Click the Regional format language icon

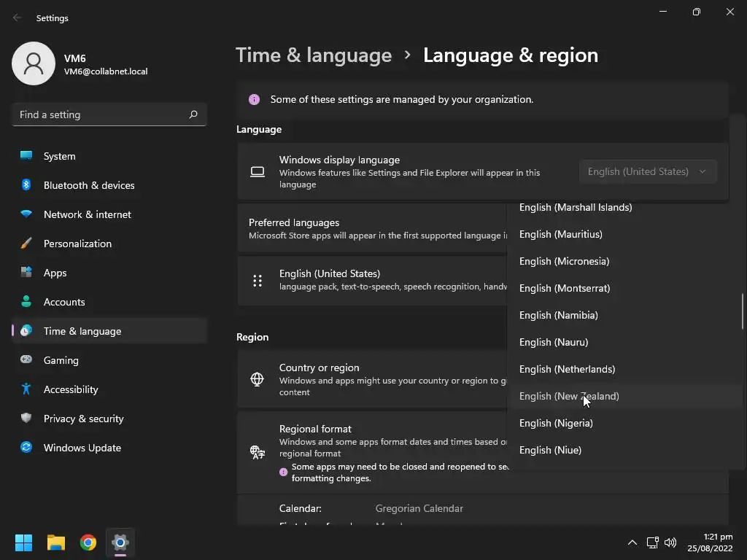pos(258,452)
